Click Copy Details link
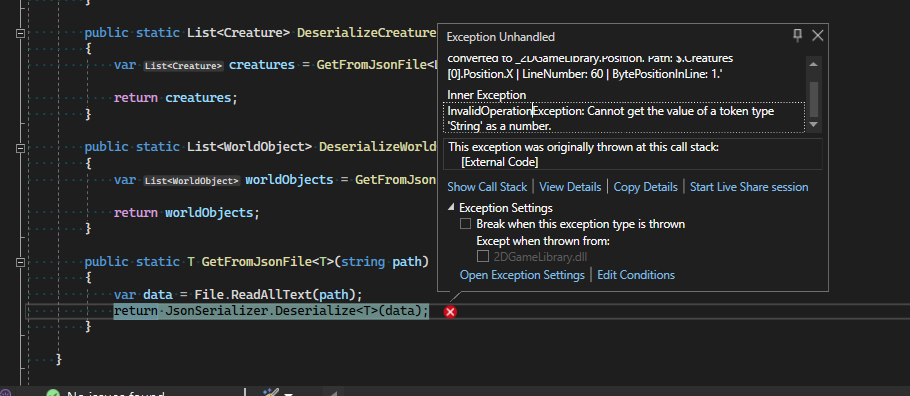The image size is (910, 396). [x=645, y=187]
